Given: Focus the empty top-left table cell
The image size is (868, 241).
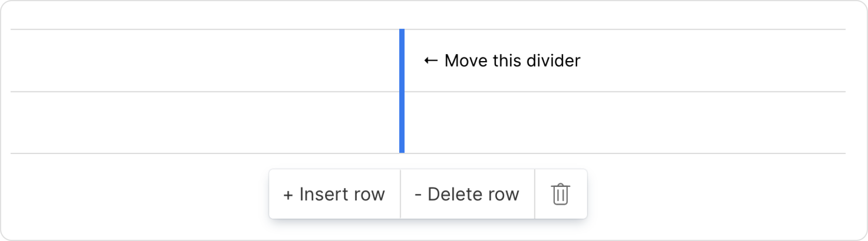Looking at the screenshot, I should pyautogui.click(x=204, y=60).
